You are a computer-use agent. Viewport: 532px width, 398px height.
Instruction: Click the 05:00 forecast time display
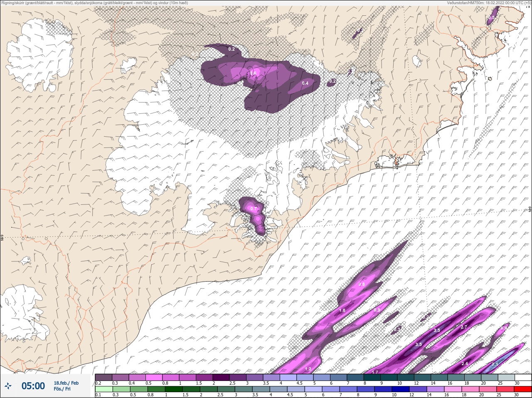(x=33, y=386)
